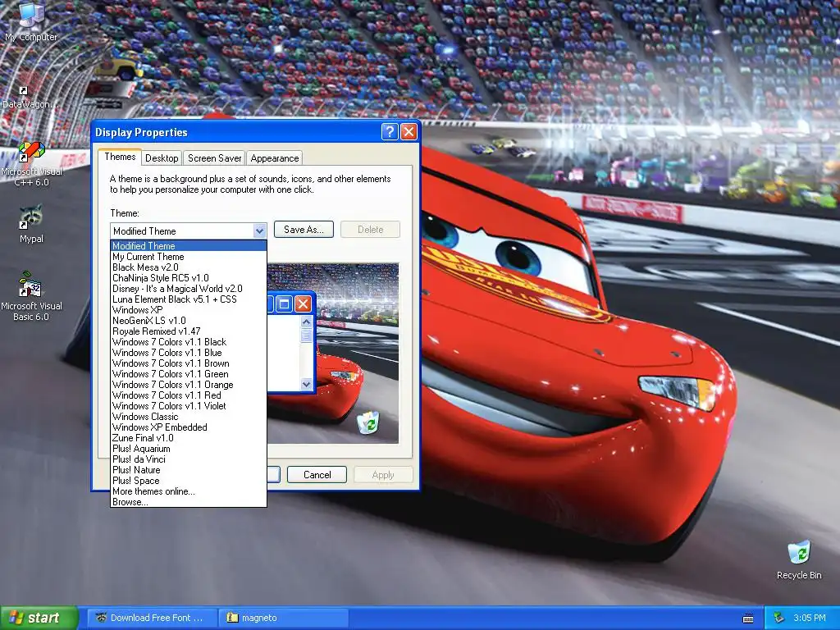Select Windows 7 Colors v1.1 Red

pos(189,395)
